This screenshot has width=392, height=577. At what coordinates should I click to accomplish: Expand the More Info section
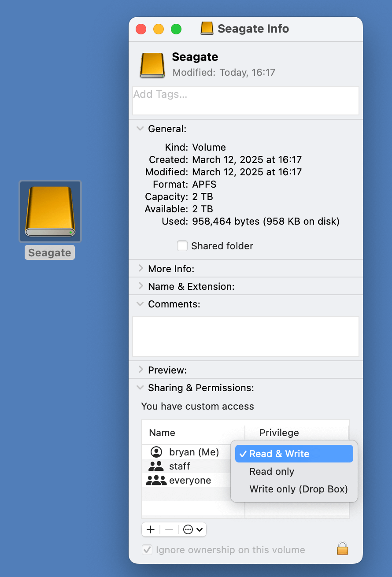click(x=140, y=268)
